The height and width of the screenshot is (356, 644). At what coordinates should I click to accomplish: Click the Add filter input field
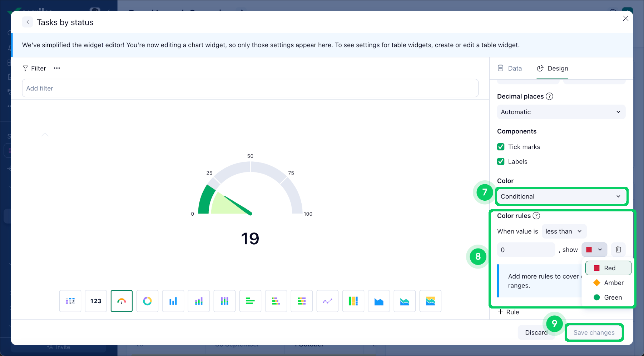pyautogui.click(x=250, y=88)
